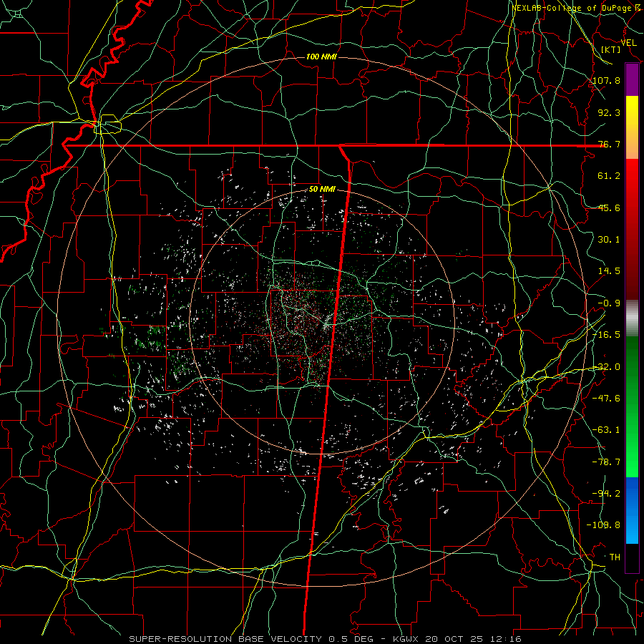Click the gray near-zero segment of the color bar

pyautogui.click(x=632, y=318)
